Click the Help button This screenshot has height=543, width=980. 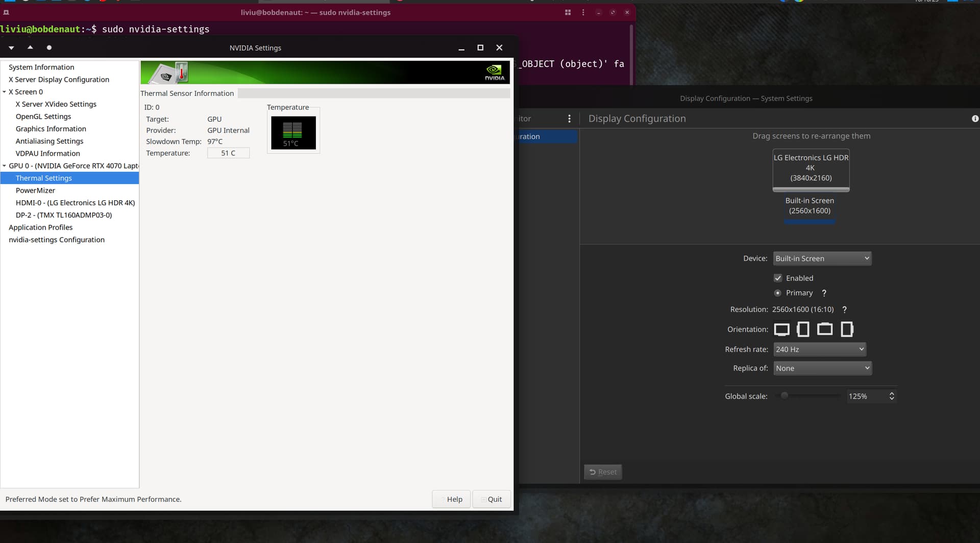[x=451, y=499]
